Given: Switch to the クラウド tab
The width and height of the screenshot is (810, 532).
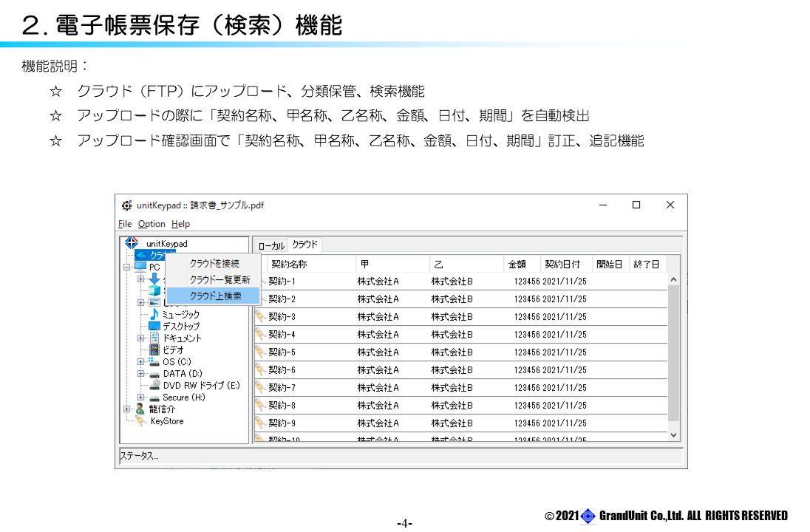Looking at the screenshot, I should [x=304, y=245].
